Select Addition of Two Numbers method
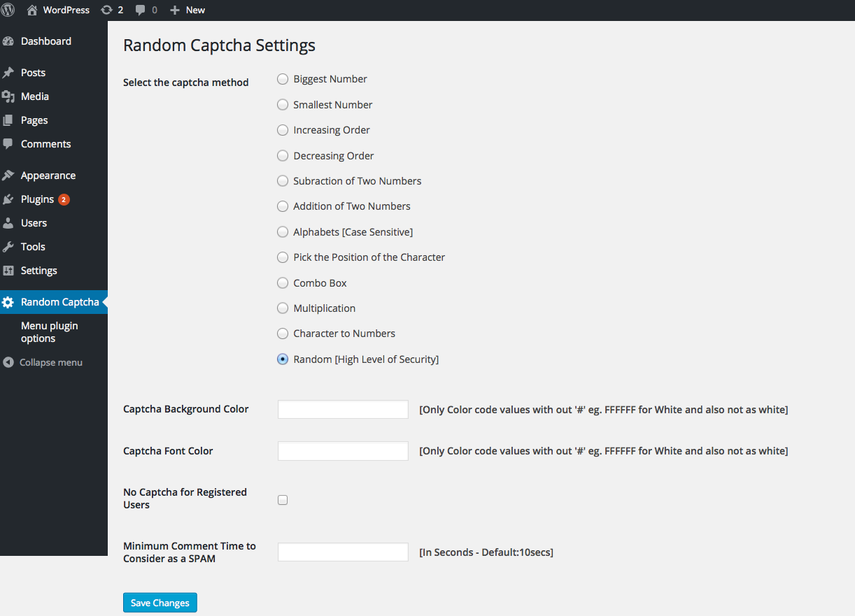Viewport: 855px width, 616px height. (x=283, y=206)
